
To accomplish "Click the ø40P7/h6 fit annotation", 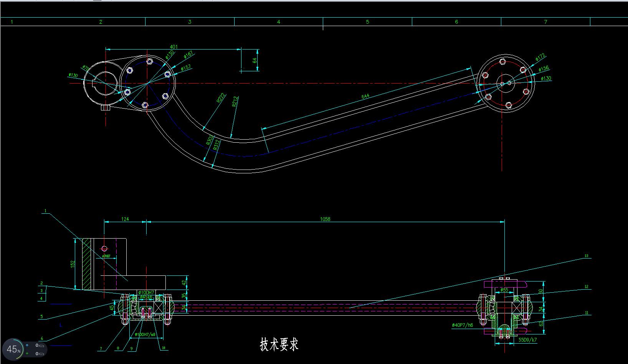I will (462, 325).
